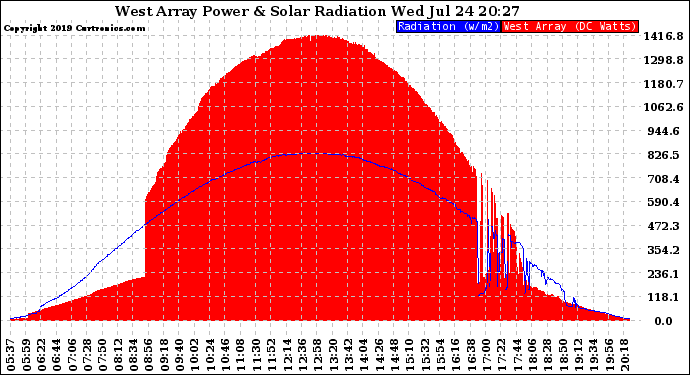Click the x-axis time label 07:28
Image resolution: width=690 pixels, height=375 pixels.
[87, 355]
